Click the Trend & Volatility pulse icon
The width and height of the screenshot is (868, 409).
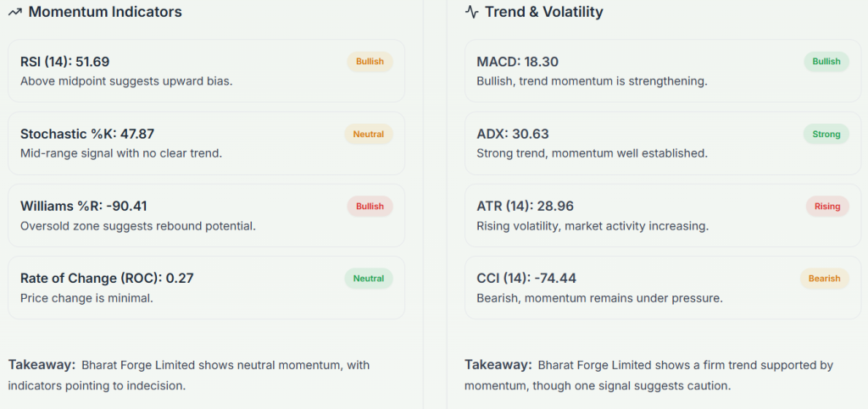tap(472, 13)
